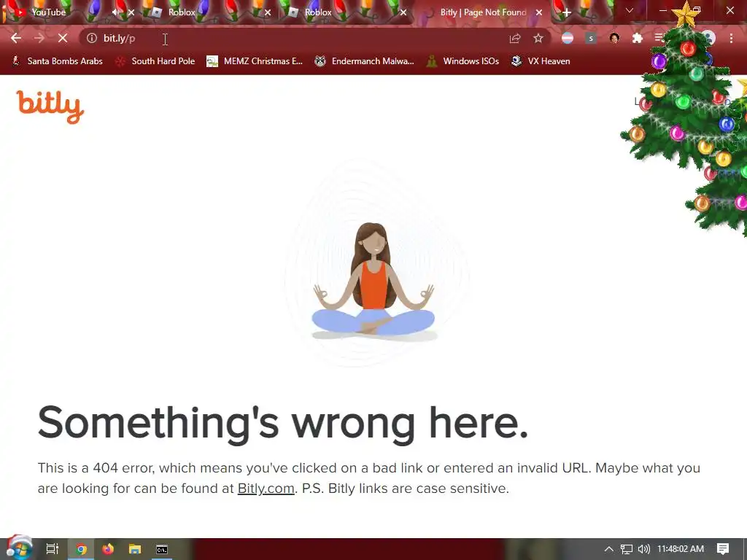The width and height of the screenshot is (747, 560).
Task: Open the striped flag extension
Action: point(568,38)
